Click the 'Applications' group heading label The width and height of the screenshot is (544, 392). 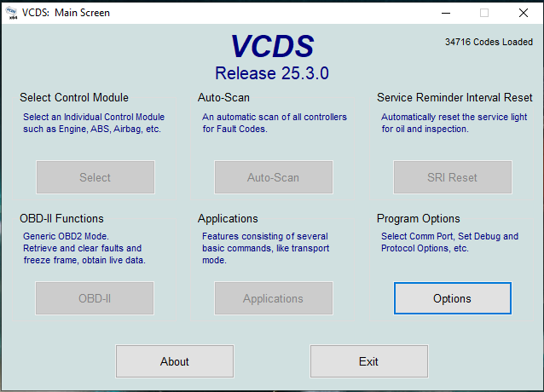[x=228, y=219]
